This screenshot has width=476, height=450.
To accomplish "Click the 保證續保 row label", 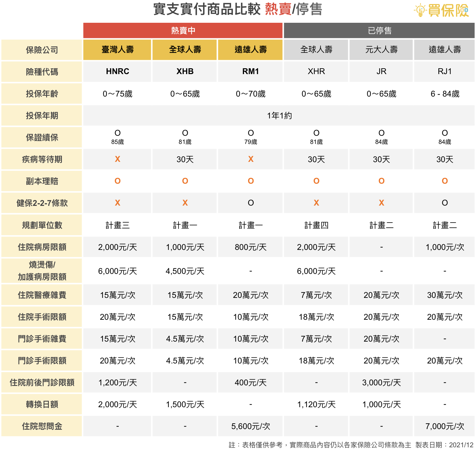I will [42, 137].
